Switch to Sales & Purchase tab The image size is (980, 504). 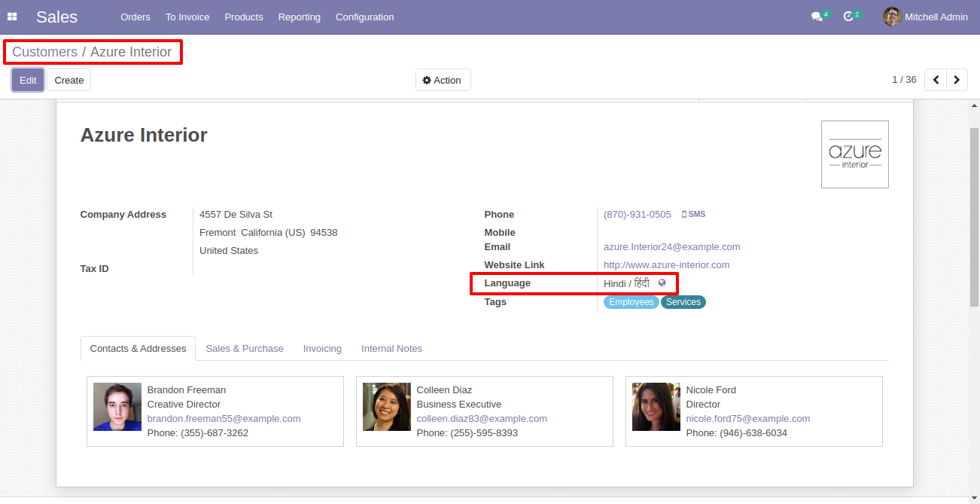pos(245,349)
